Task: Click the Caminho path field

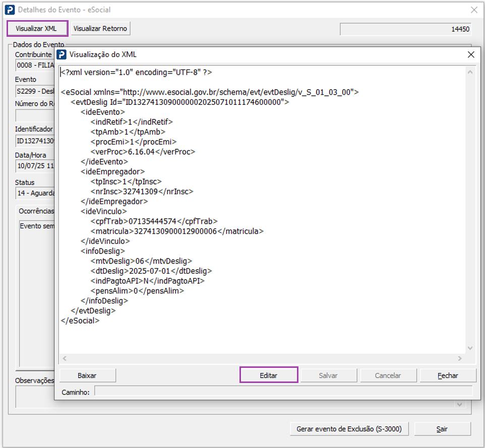Action: [283, 391]
